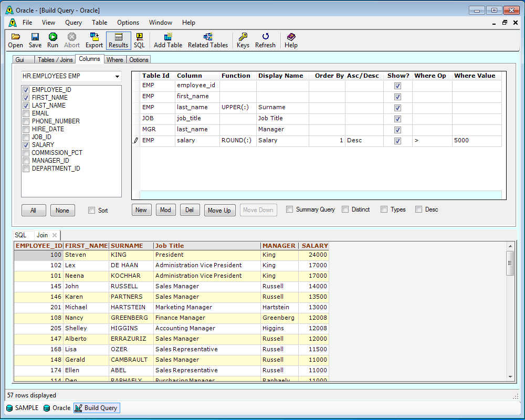Click the Job Title column header in results
Image resolution: width=525 pixels, height=420 pixels.
207,246
